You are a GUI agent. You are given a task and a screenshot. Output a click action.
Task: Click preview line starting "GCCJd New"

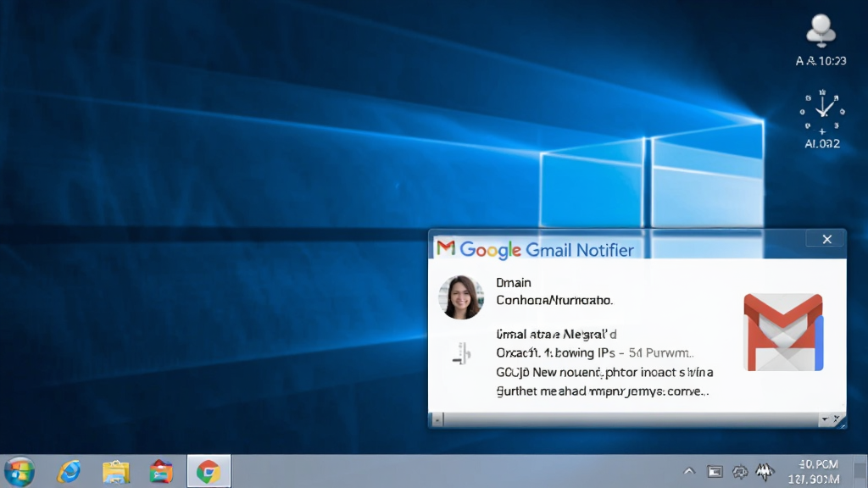604,373
